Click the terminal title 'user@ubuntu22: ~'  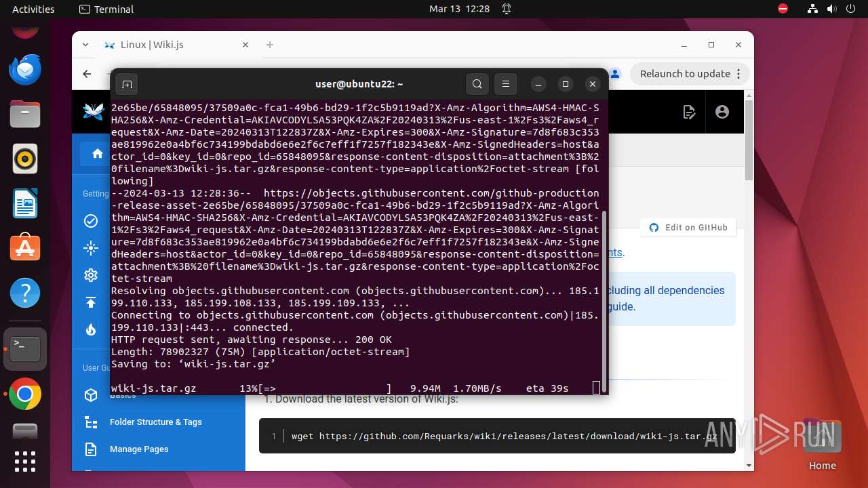coord(359,84)
